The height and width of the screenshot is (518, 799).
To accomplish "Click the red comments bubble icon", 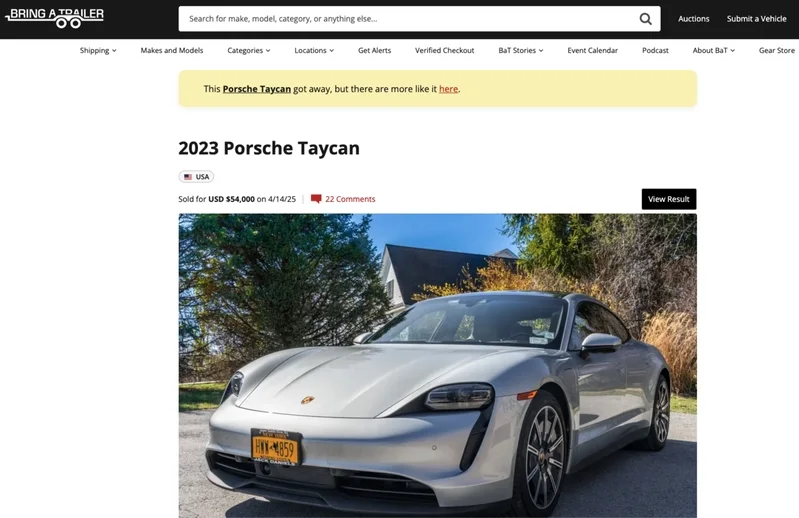I will [x=316, y=199].
